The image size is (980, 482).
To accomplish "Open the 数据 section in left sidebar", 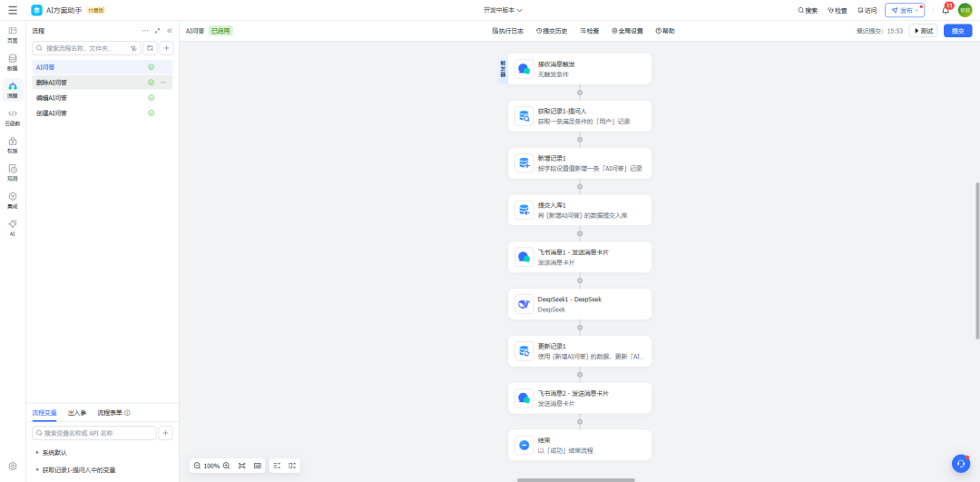I will click(x=12, y=62).
